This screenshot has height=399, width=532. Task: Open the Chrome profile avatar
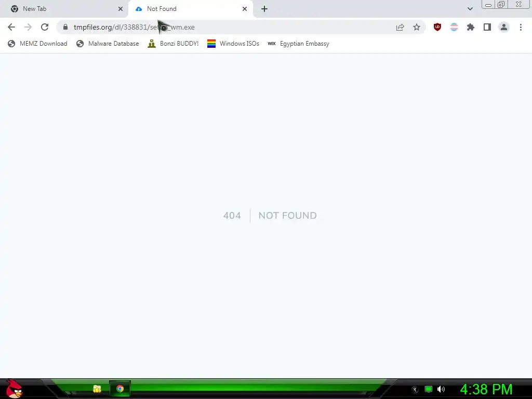[504, 27]
